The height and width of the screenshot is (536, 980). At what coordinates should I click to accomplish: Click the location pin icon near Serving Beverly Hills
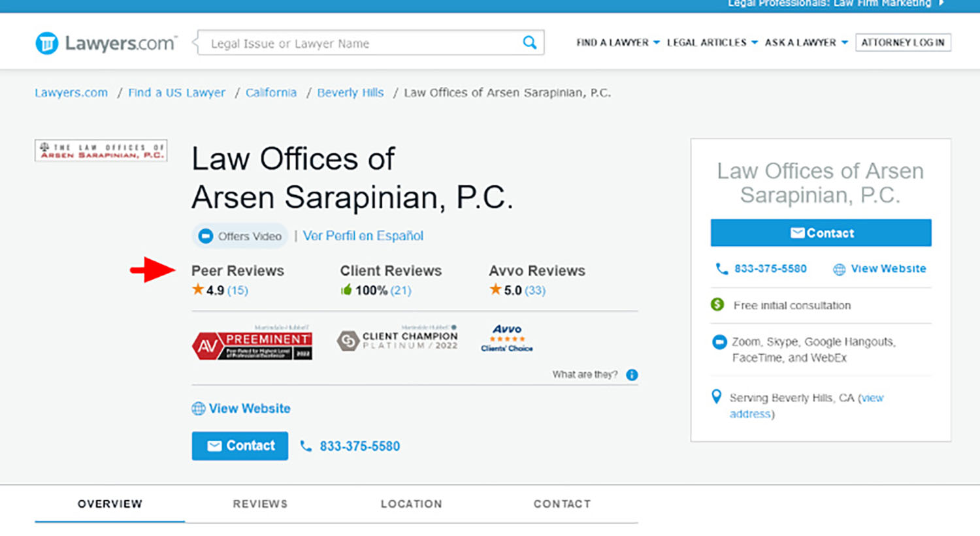point(717,396)
